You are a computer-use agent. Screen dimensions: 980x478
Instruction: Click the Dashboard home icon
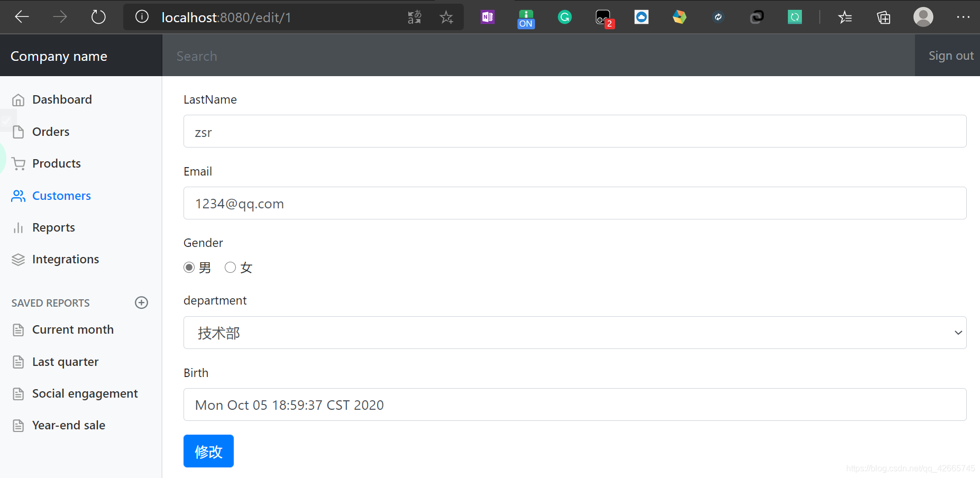[x=19, y=100]
